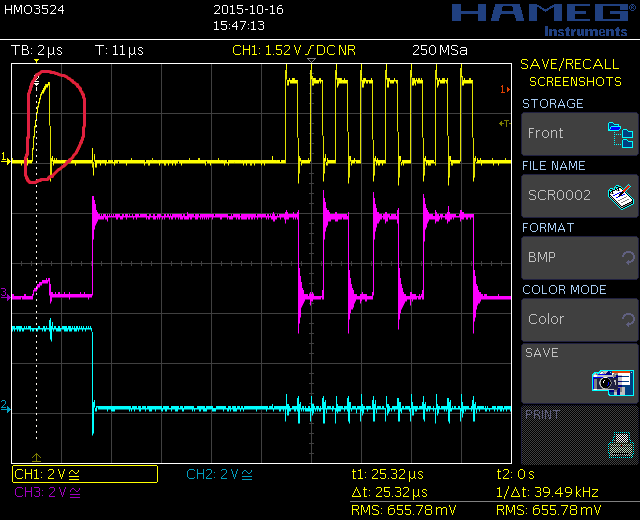Viewport: 640px width, 520px height.
Task: Click cursor marker at bottom of grid
Action: (36, 457)
